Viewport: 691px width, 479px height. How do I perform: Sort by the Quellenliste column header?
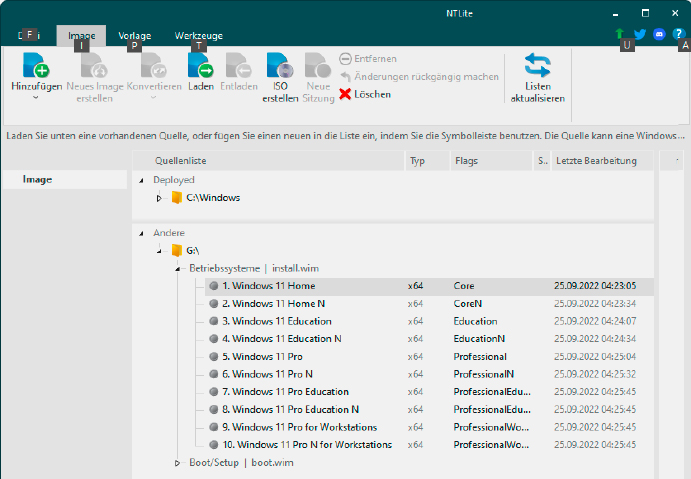(x=268, y=161)
